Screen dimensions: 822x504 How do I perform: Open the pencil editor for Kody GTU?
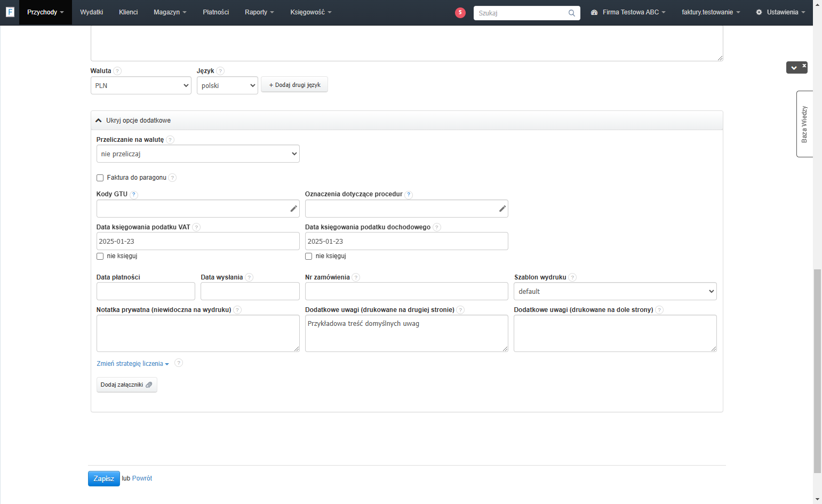coord(293,209)
